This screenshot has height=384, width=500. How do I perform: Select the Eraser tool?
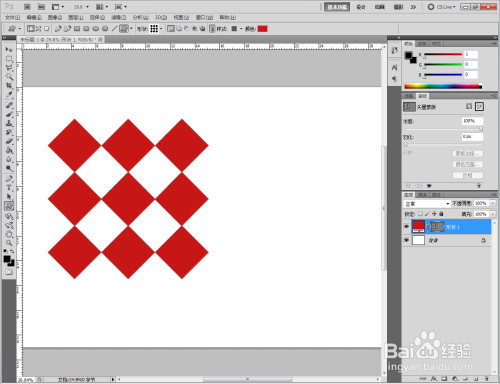[9, 141]
